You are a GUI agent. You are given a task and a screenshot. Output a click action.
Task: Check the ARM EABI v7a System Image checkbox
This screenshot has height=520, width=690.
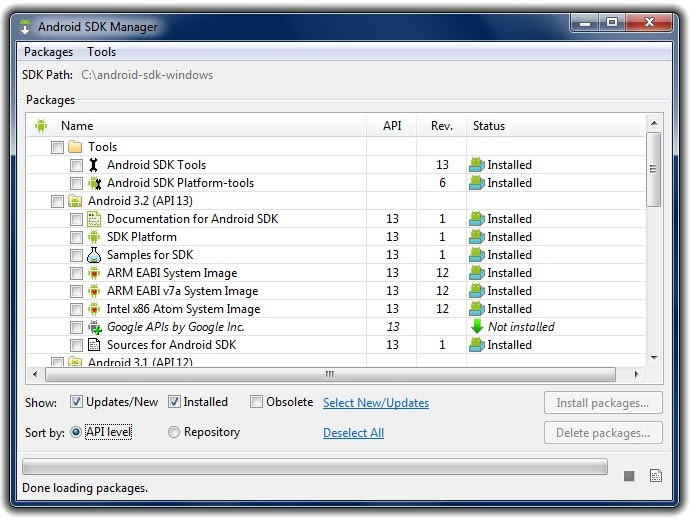[76, 292]
